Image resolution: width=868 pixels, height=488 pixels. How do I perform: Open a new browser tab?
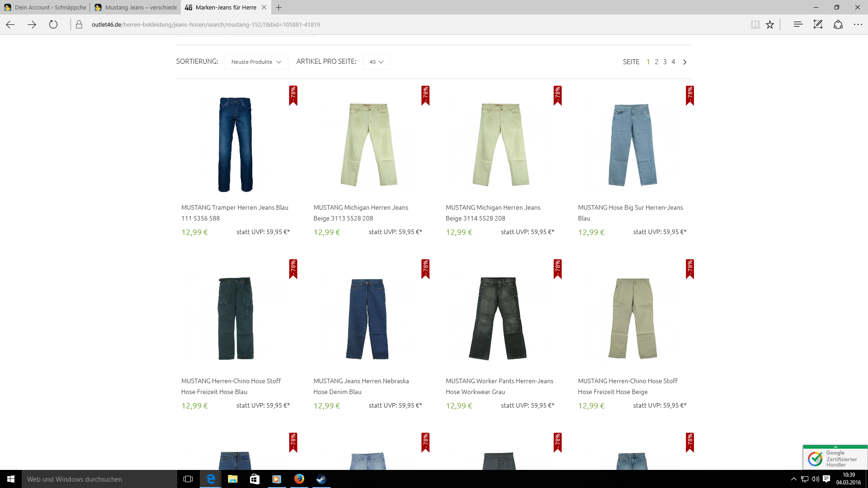tap(279, 7)
